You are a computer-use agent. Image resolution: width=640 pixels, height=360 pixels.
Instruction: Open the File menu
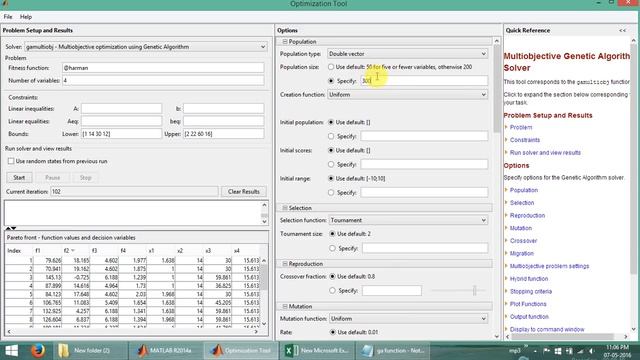coord(8,17)
